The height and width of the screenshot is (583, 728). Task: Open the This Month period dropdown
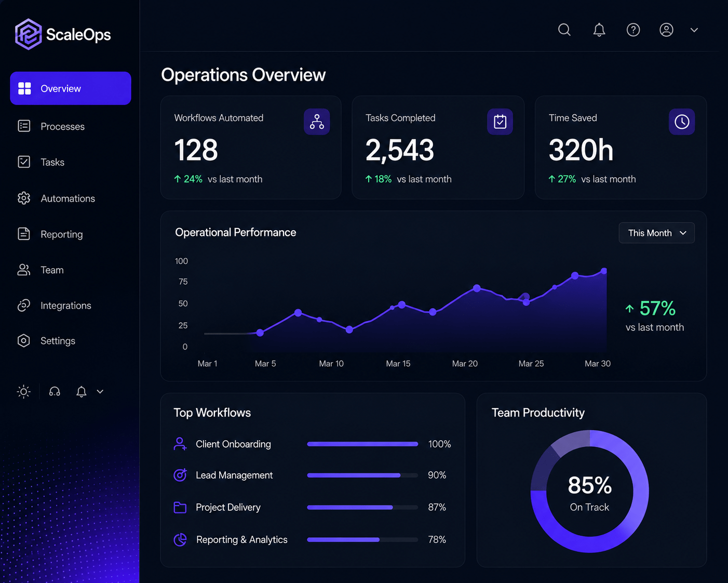(x=656, y=233)
